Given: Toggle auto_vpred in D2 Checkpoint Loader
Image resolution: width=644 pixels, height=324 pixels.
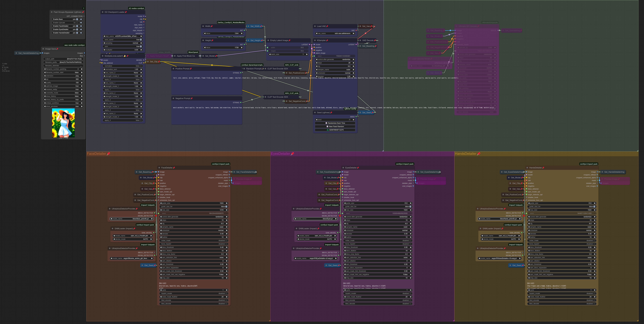Looking at the screenshot, I should (x=141, y=40).
